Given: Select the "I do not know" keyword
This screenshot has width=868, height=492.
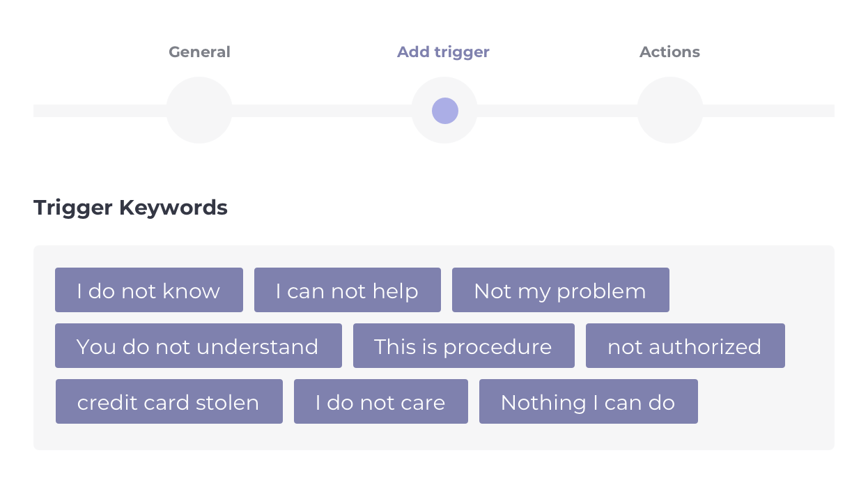Looking at the screenshot, I should point(149,290).
